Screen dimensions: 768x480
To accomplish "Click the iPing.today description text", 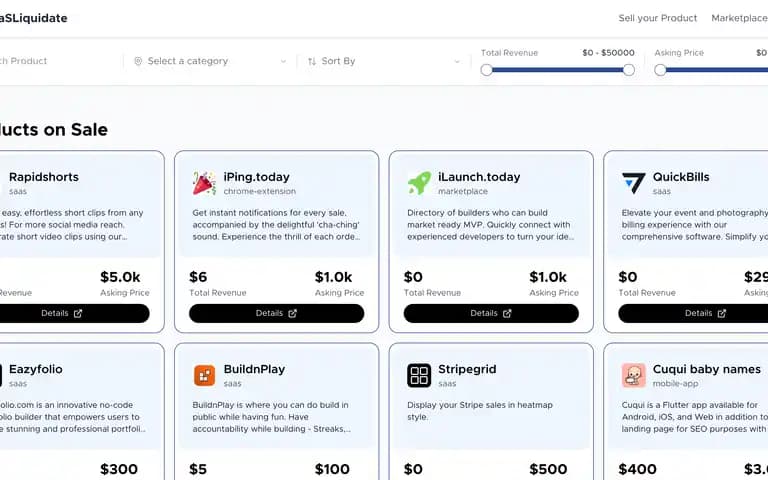I will [276, 225].
